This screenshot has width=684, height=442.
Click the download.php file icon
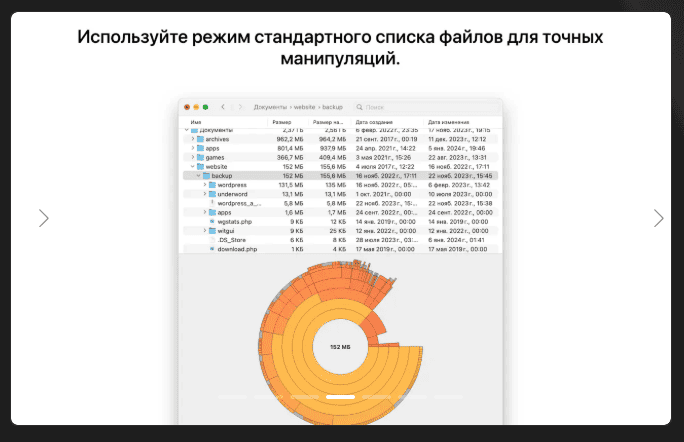click(212, 249)
